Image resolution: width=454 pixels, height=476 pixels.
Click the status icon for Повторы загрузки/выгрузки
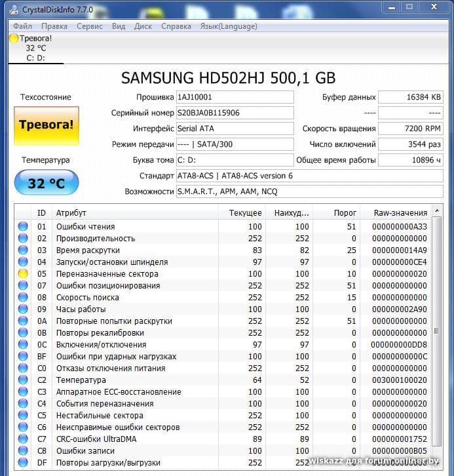[x=23, y=462]
